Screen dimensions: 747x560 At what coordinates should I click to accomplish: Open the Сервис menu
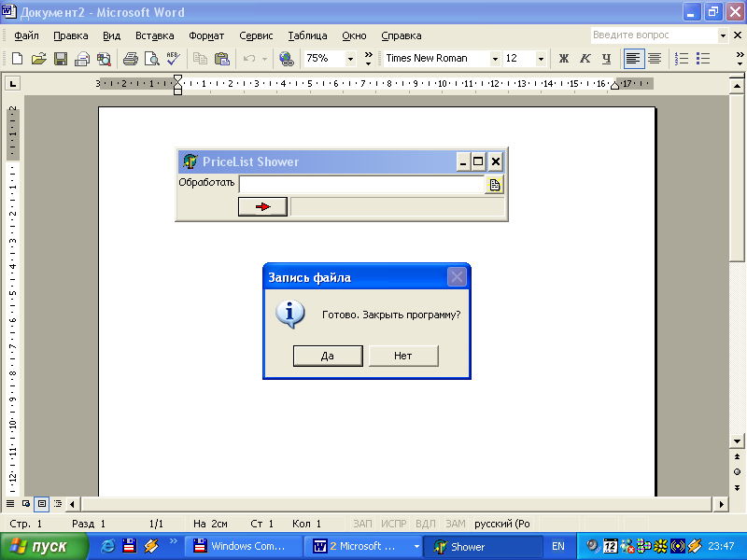click(x=256, y=35)
